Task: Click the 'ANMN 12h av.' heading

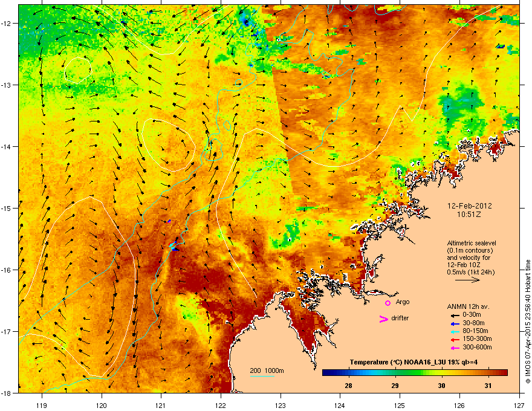Action: pos(468,306)
